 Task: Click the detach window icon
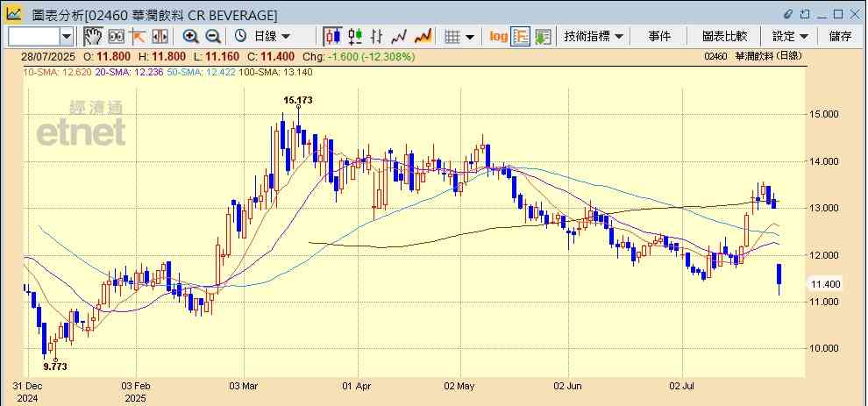tap(805, 14)
